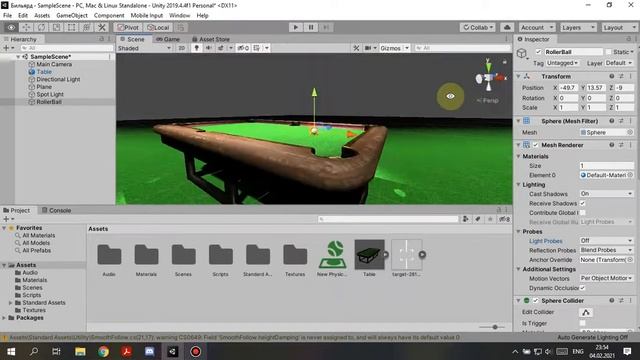
Task: Open Shaded draw mode dropdown
Action: pyautogui.click(x=144, y=48)
